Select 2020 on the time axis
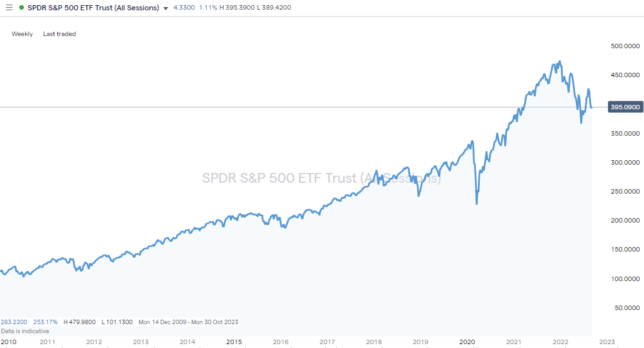644x348 pixels. tap(467, 342)
